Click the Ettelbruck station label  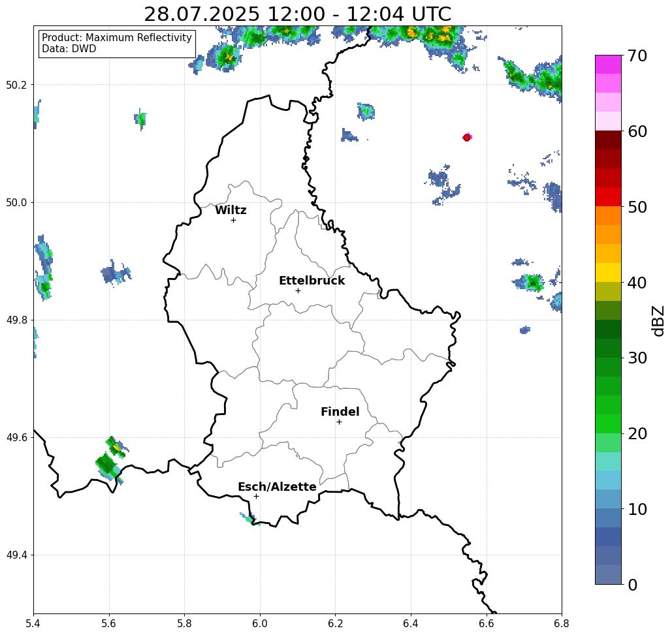point(312,281)
